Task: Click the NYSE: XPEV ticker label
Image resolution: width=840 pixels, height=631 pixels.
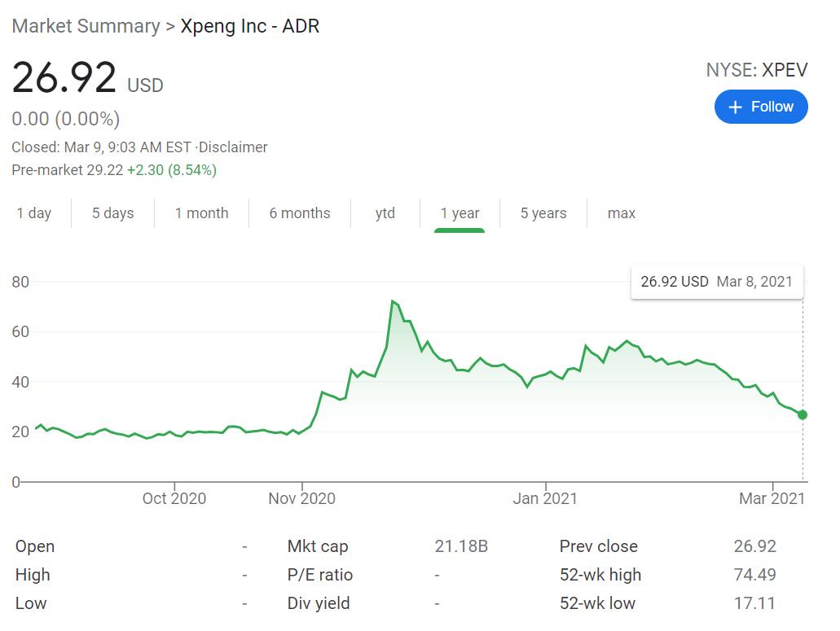Action: (x=756, y=71)
